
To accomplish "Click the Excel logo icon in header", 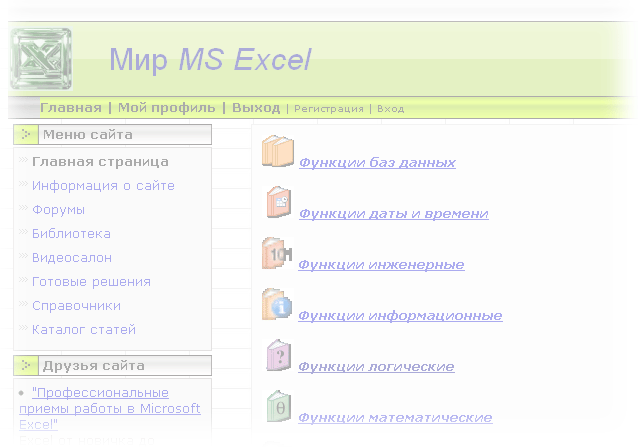I will (x=41, y=59).
